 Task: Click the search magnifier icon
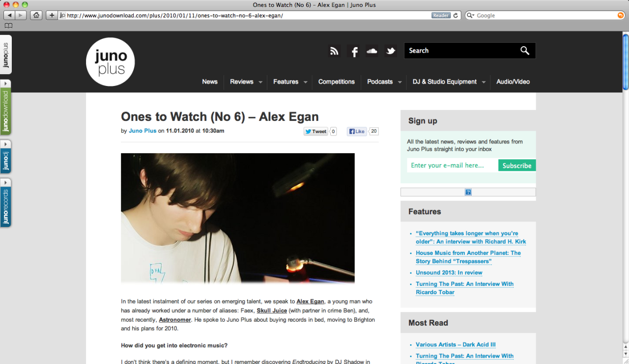525,51
